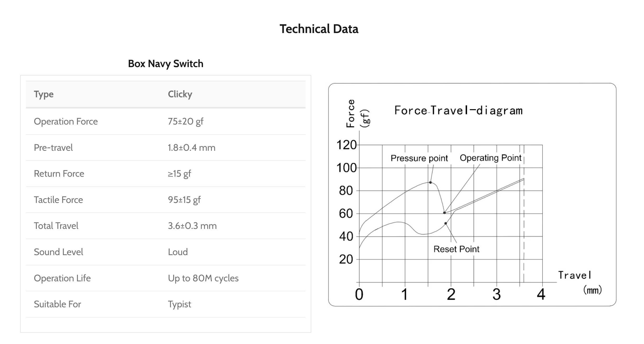Click the Pressure point label in the chart
Image resolution: width=644 pixels, height=344 pixels.
coord(419,158)
